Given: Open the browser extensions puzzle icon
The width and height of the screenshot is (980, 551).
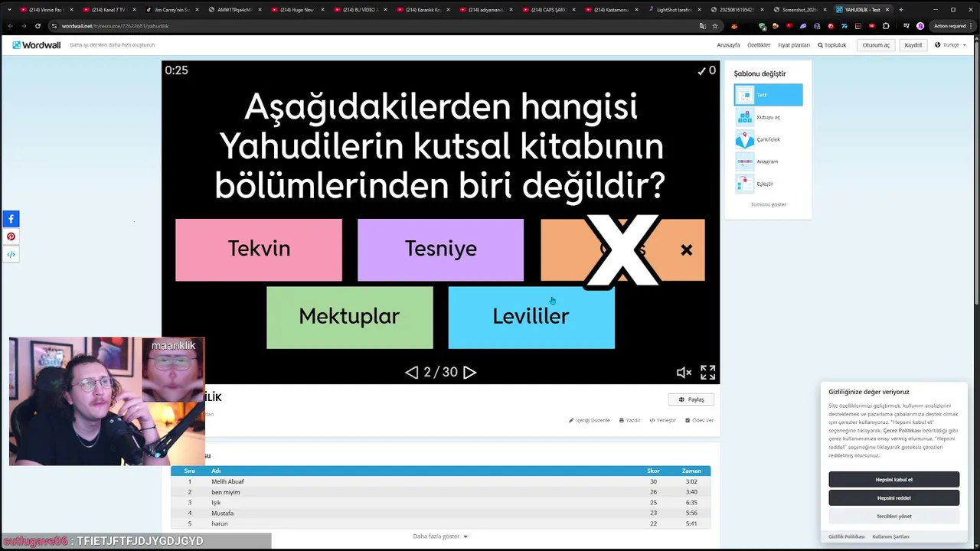Looking at the screenshot, I should (886, 26).
